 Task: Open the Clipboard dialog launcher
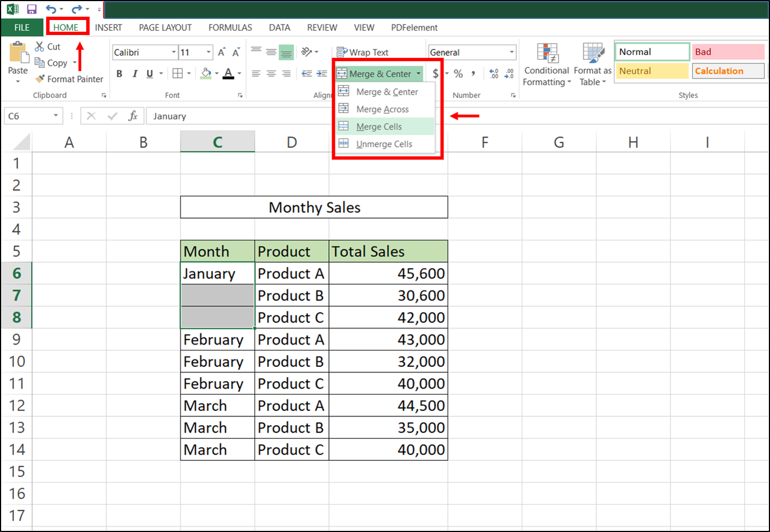point(104,95)
